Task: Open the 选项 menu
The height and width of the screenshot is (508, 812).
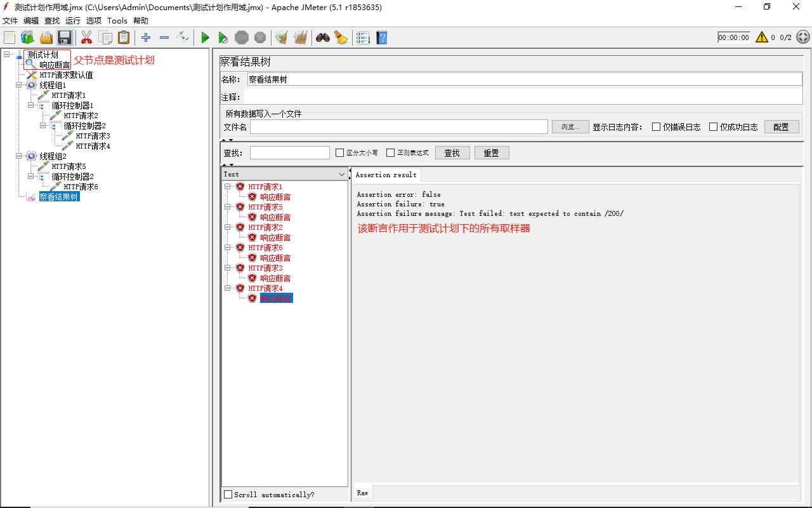Action: pos(94,20)
